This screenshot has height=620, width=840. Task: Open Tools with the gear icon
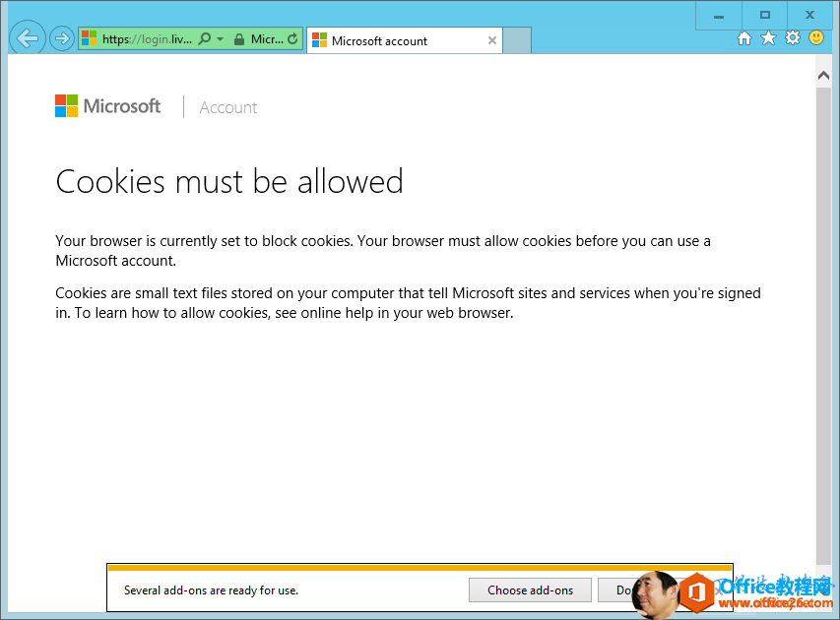tap(793, 37)
